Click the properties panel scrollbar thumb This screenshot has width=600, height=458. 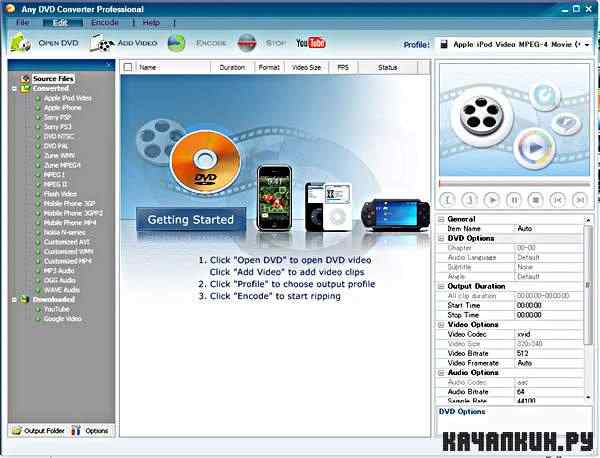click(587, 285)
